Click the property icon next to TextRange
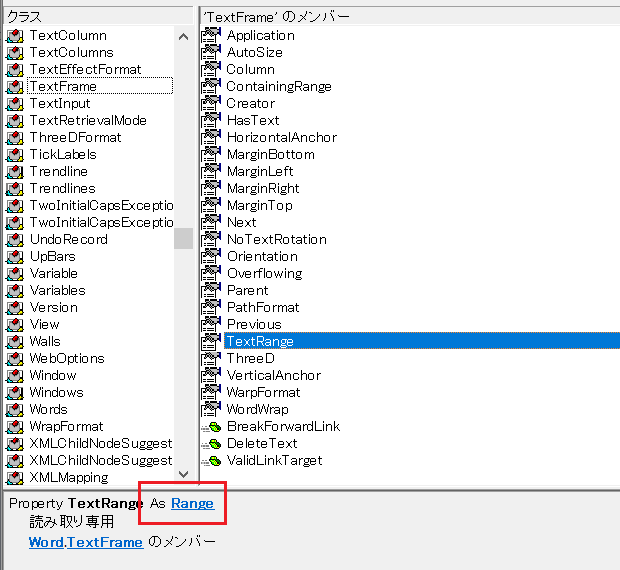Screen dimensions: 620x570 click(x=211, y=342)
